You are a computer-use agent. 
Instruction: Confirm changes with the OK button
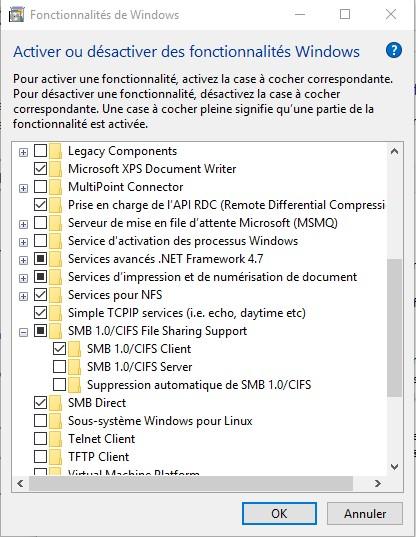(279, 513)
